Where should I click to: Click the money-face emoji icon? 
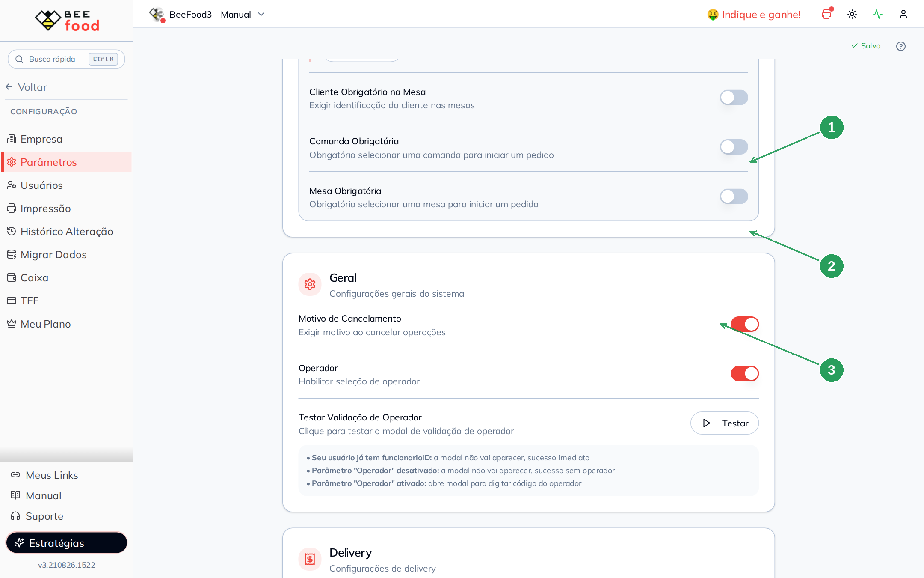click(713, 15)
